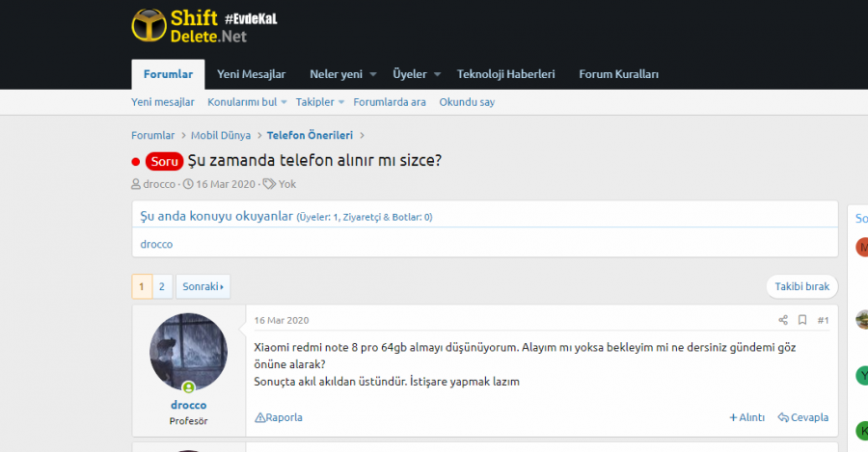868x452 pixels.
Task: Click the thread date 16 Mar 2020 in the header
Action: click(226, 184)
